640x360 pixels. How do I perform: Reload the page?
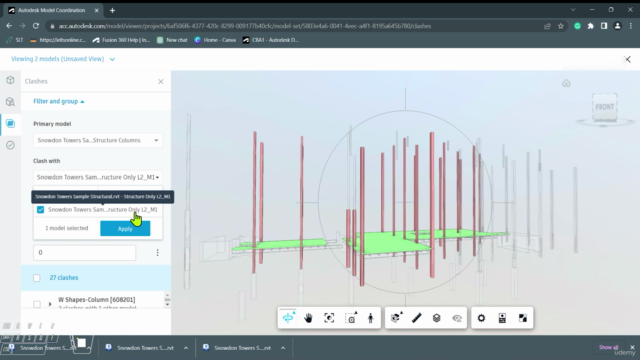click(36, 26)
